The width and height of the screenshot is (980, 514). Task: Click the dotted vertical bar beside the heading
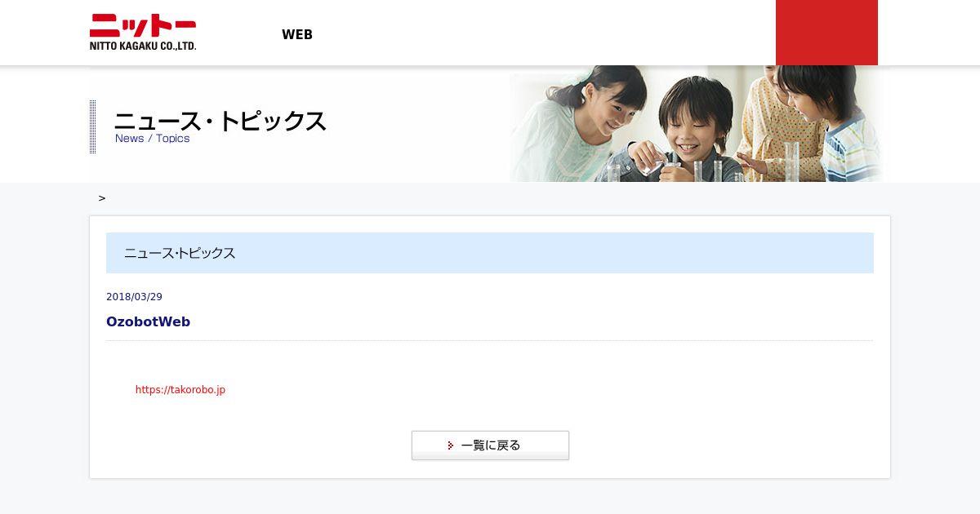[x=93, y=126]
